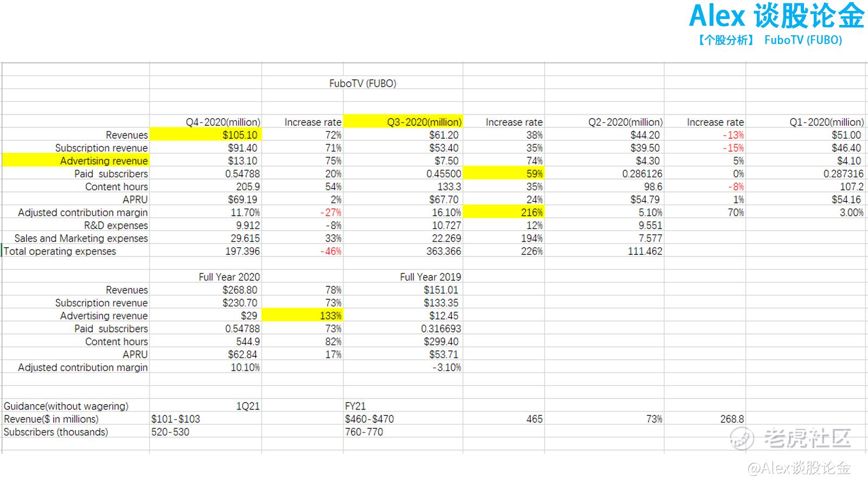Click the 520-530 subscribers guidance cell
This screenshot has height=488, width=868.
pyautogui.click(x=206, y=432)
